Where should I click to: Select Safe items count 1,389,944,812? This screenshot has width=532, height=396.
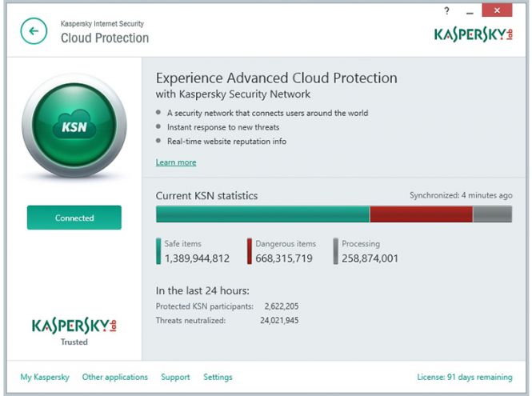(197, 258)
